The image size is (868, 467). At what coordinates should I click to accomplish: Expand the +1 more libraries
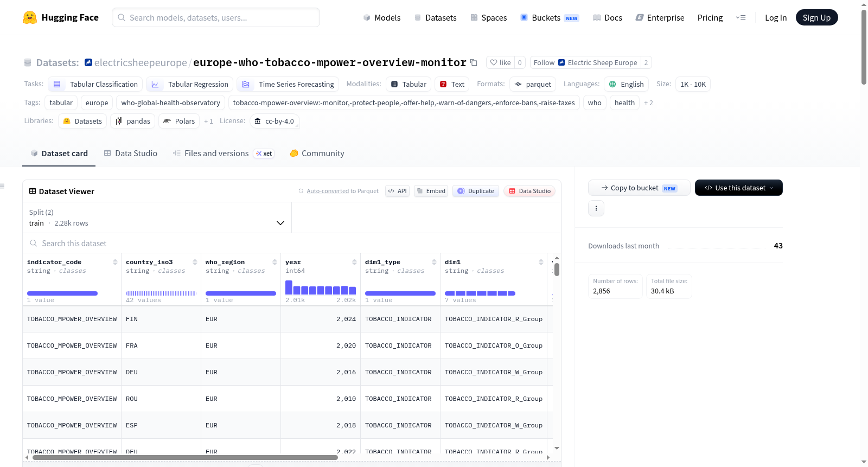coord(208,121)
